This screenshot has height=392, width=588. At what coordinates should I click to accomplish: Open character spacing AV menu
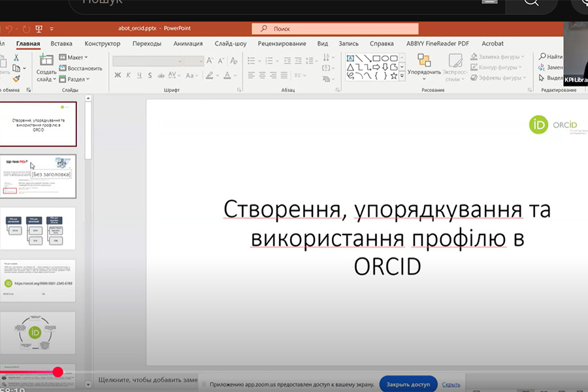pyautogui.click(x=174, y=75)
